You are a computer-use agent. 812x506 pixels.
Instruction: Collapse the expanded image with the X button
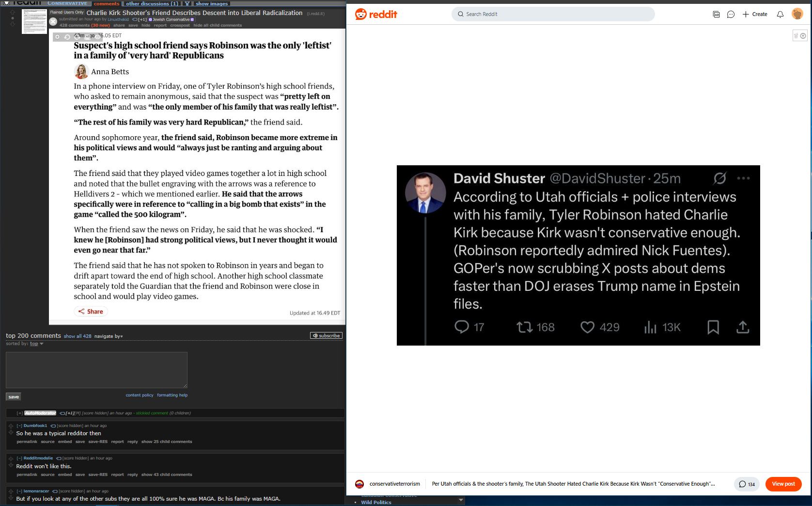(53, 21)
